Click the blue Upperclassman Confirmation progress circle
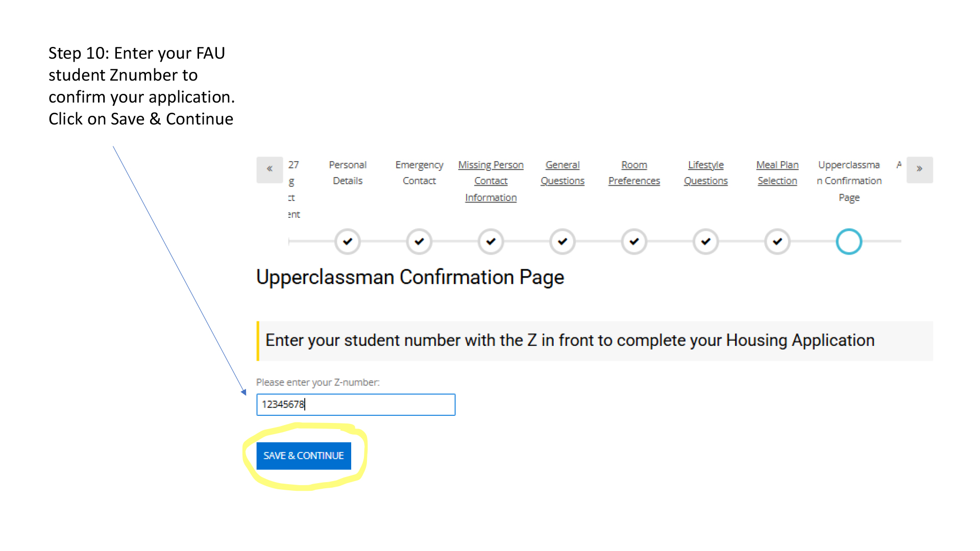980x551 pixels. 849,241
